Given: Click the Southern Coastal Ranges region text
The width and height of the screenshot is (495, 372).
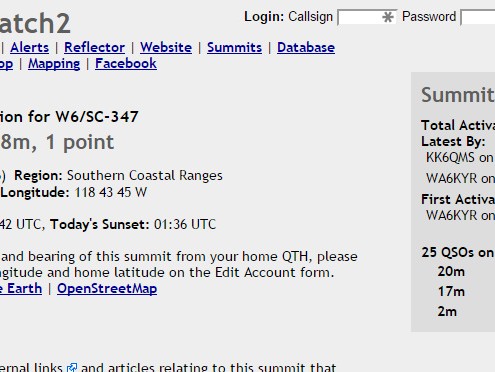Looking at the screenshot, I should [x=145, y=176].
